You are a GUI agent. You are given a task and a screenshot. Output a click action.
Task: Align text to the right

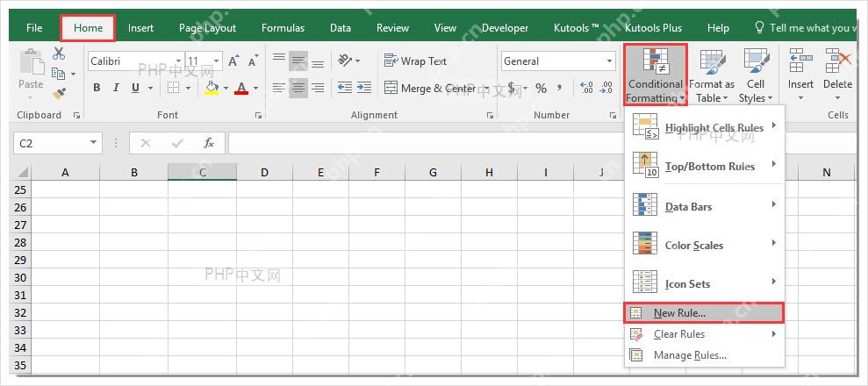coord(317,88)
